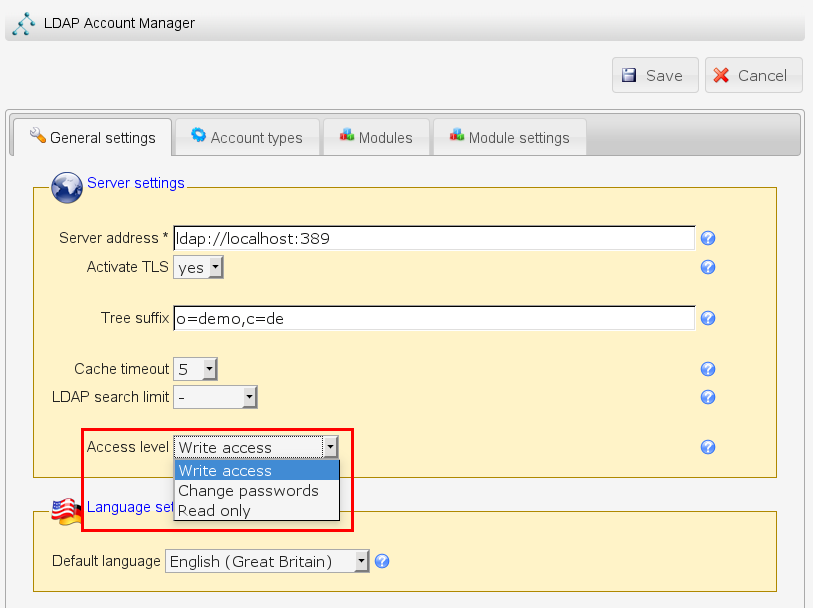Click the Cancel button
The image size is (813, 608).
[x=752, y=75]
